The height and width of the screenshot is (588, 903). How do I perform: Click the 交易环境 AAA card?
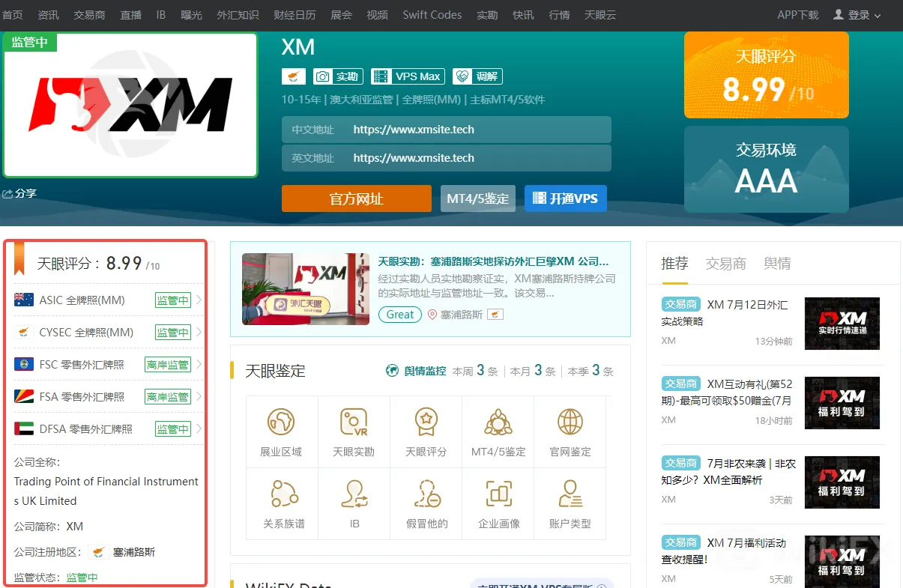tap(767, 169)
